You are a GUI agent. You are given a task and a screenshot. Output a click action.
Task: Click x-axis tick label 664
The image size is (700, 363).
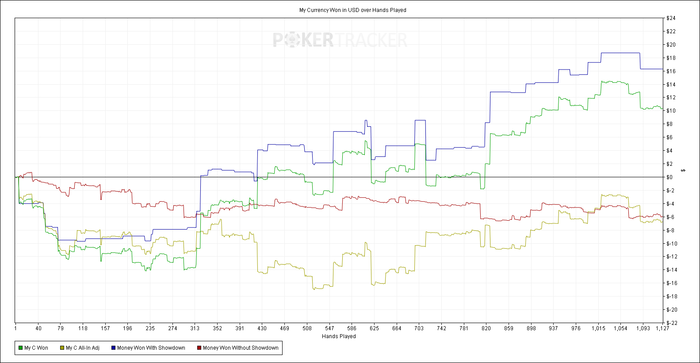point(396,329)
